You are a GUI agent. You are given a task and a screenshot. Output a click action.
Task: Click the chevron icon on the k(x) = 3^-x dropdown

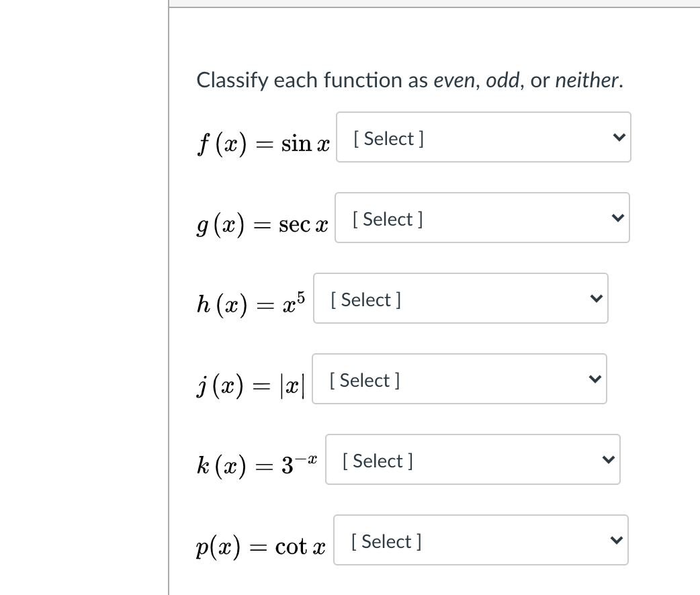[x=608, y=459]
